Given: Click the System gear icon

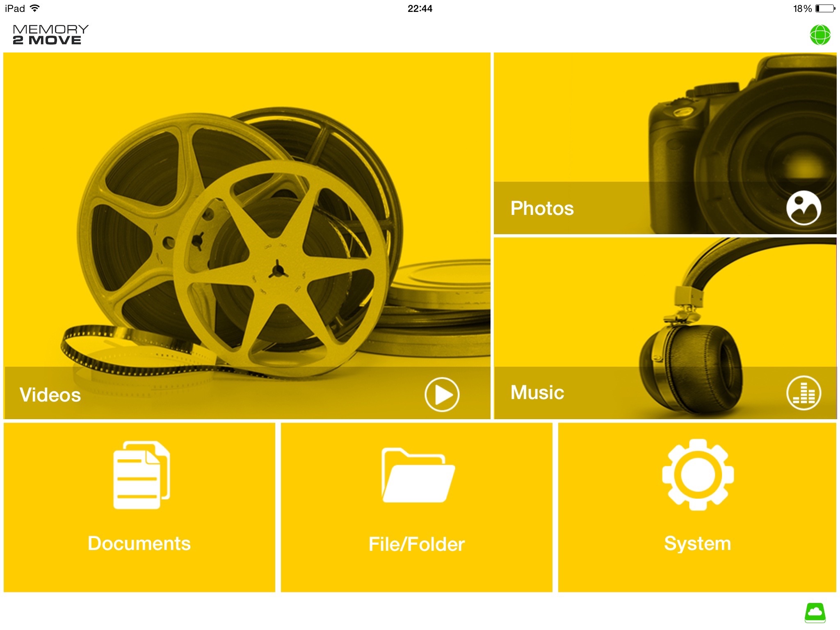Looking at the screenshot, I should [698, 475].
